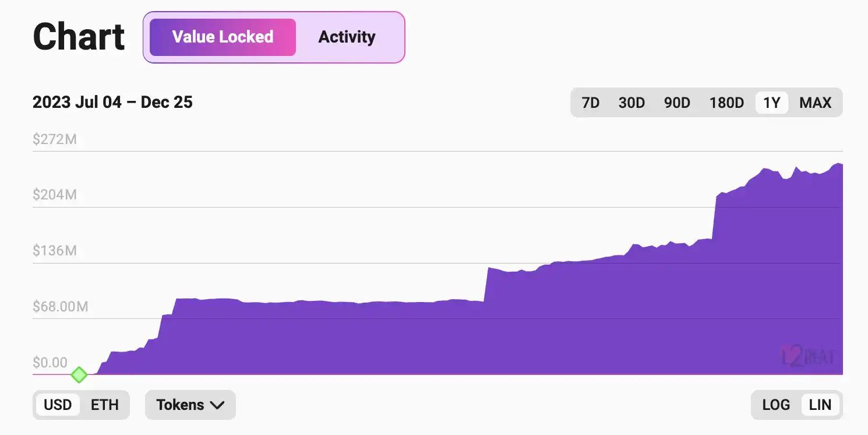Viewport: 868px width, 435px height.
Task: Switch to the Value Locked tab
Action: point(223,37)
